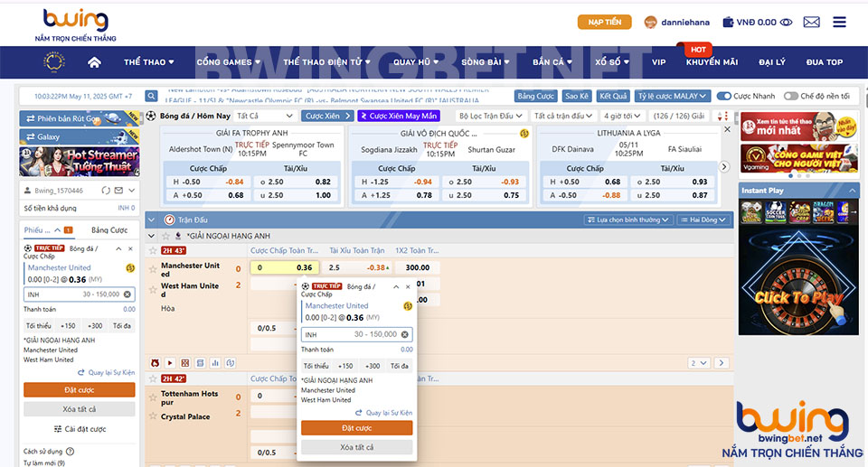Open the 4 giờ tới time dropdown
The height and width of the screenshot is (467, 868).
tap(624, 117)
